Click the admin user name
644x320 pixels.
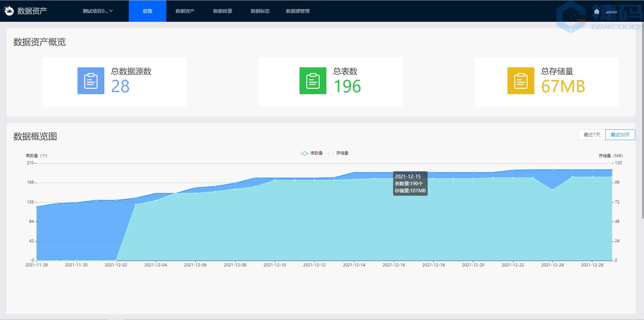611,12
